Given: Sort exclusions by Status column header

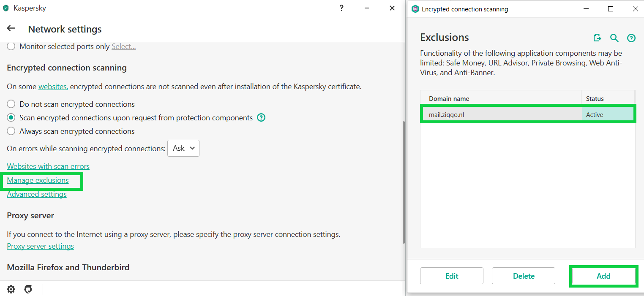Looking at the screenshot, I should [x=608, y=99].
